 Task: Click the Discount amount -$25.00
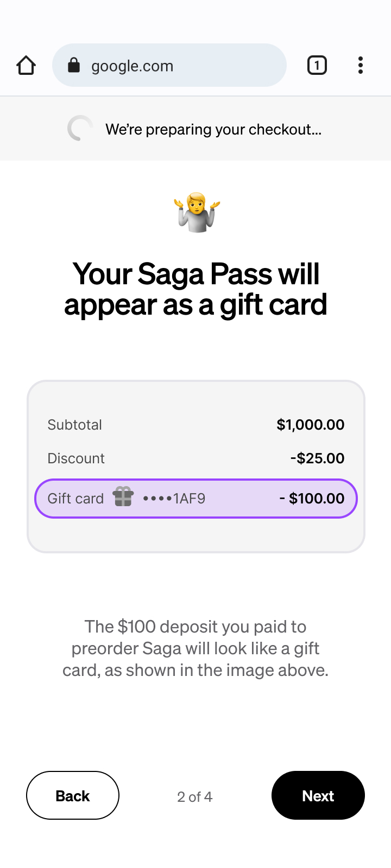(x=317, y=458)
